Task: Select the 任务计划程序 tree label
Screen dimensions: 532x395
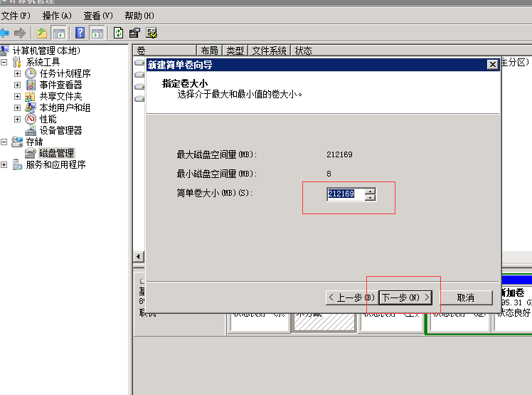Action: [65, 73]
